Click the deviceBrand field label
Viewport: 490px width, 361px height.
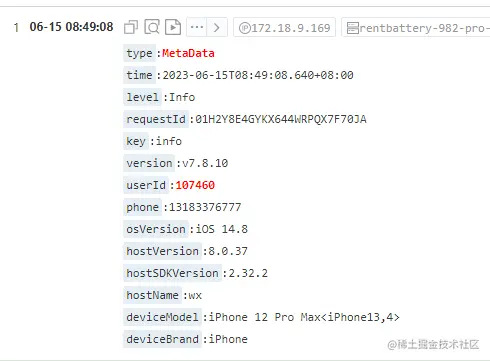[x=162, y=339]
